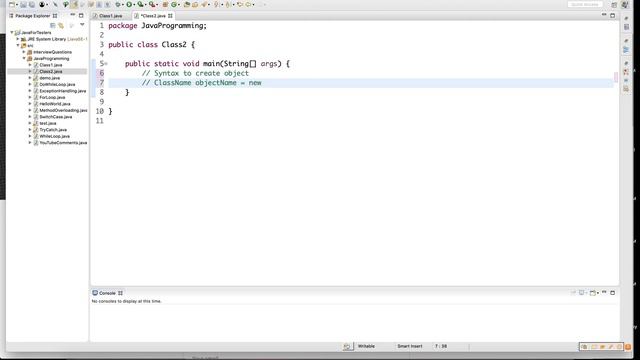Select DoWhileLoop.java in Package Explorer
640x360 pixels.
click(x=57, y=84)
